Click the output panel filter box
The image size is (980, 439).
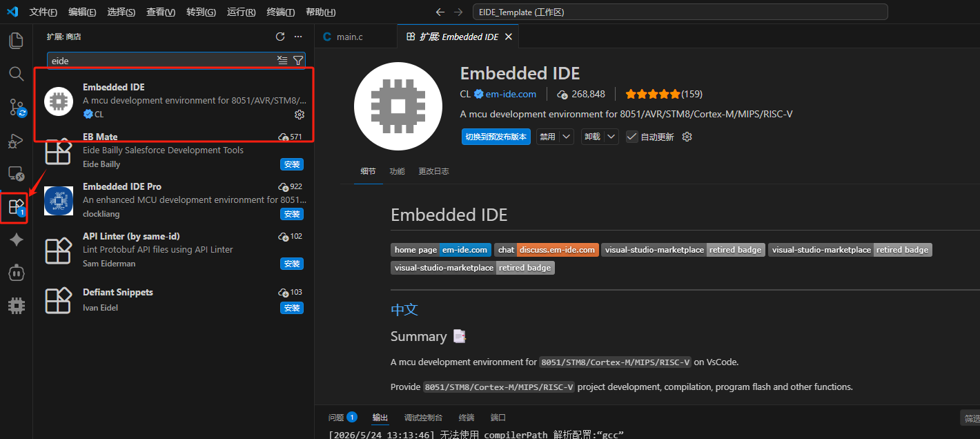[970, 418]
